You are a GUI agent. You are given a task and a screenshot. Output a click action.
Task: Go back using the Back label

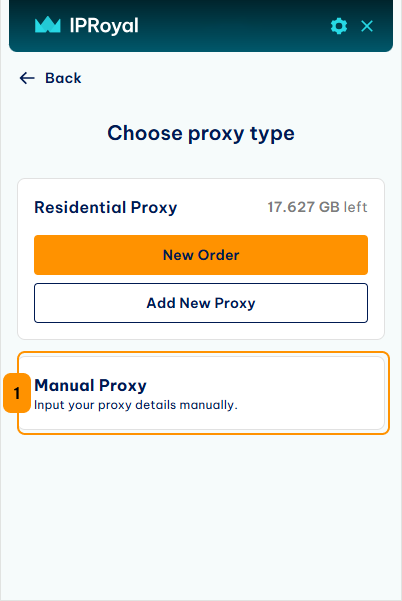pyautogui.click(x=63, y=78)
